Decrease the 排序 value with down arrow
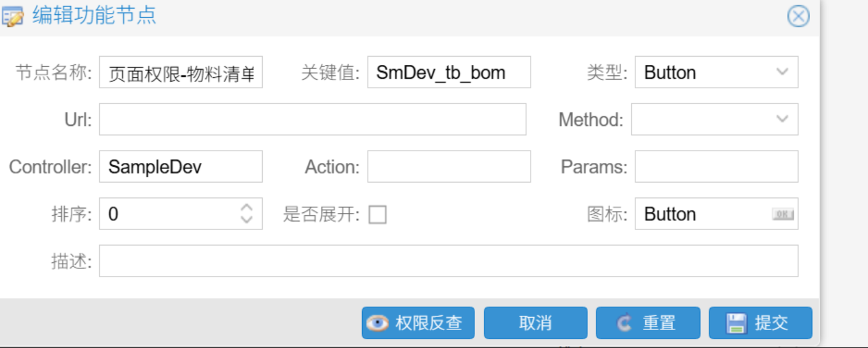 tap(247, 219)
